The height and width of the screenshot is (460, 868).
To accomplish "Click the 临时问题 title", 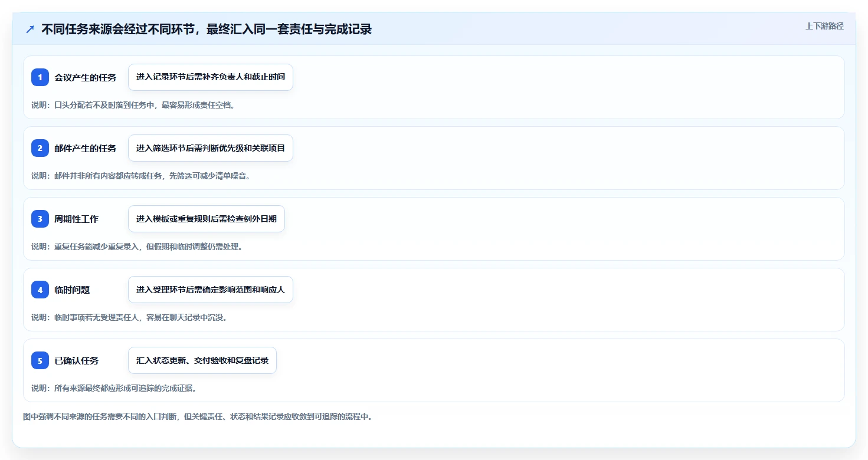I will click(72, 290).
